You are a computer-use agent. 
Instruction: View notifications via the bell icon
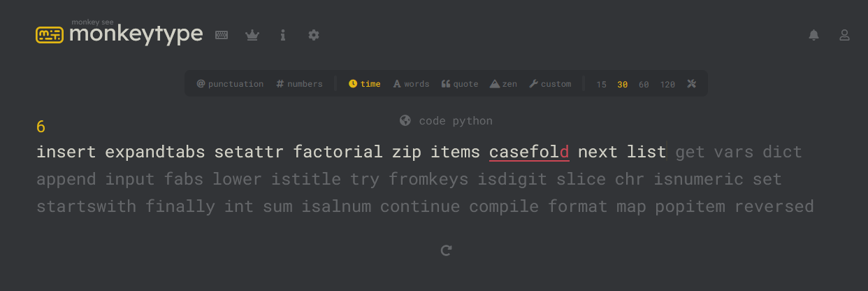click(813, 34)
